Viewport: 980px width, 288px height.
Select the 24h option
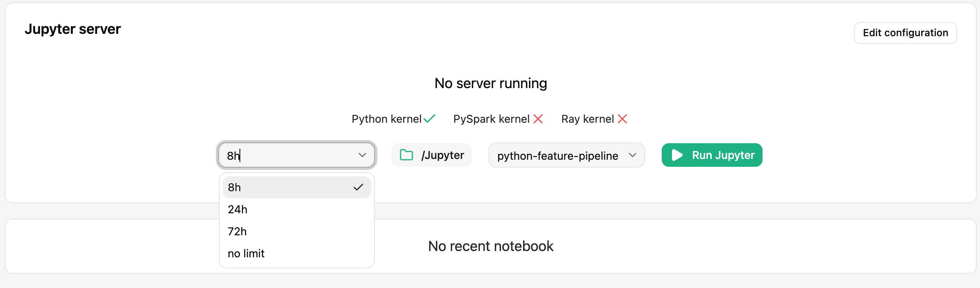pyautogui.click(x=297, y=209)
